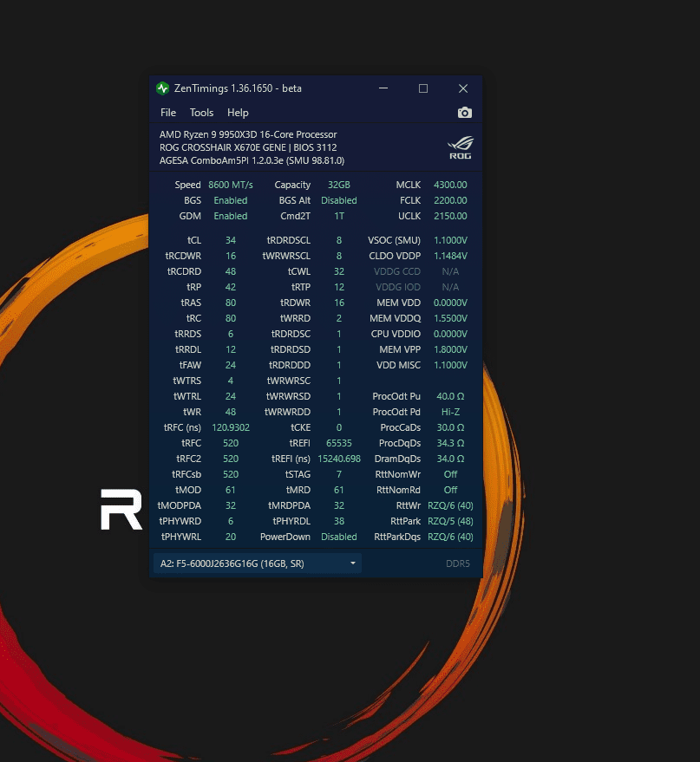Click the tWR label
This screenshot has height=762, width=700.
click(x=192, y=412)
